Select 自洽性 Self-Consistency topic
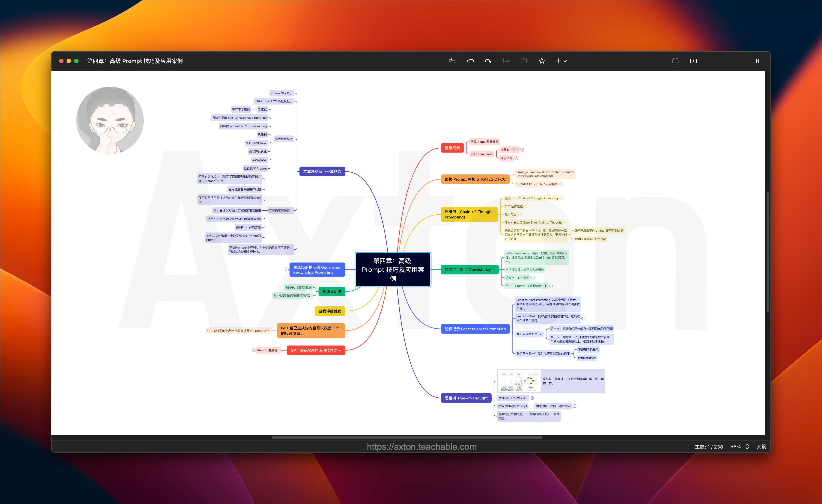 pos(469,269)
